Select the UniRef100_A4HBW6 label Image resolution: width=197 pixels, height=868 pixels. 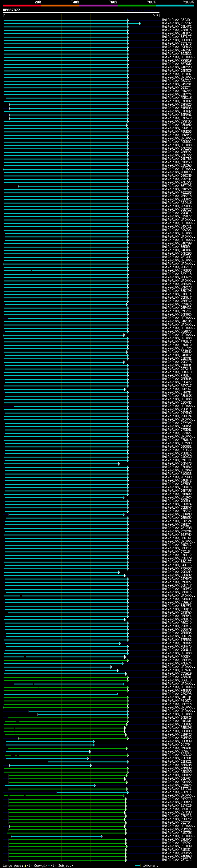pos(177,690)
